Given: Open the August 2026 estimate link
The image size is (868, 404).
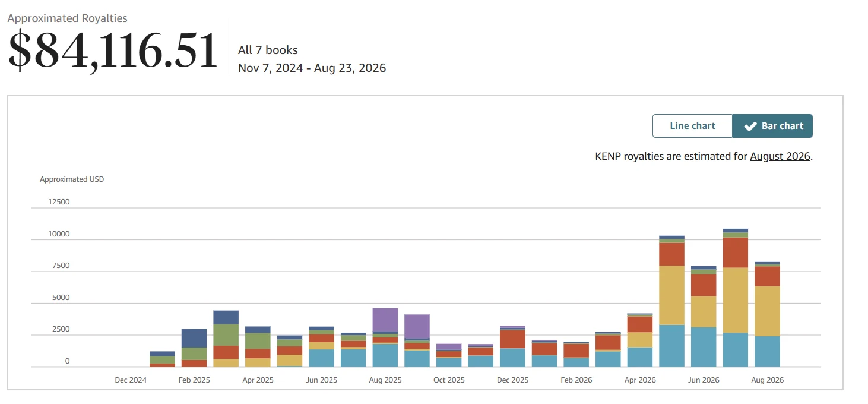Looking at the screenshot, I should (780, 156).
